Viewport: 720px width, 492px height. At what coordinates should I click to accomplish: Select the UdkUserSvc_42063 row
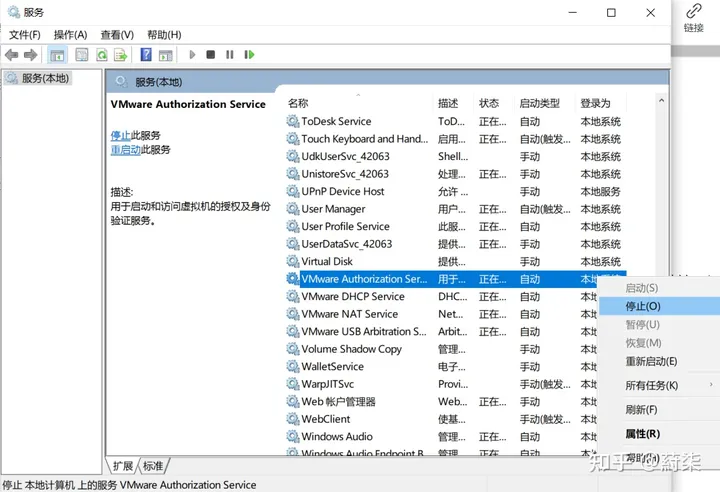(455, 156)
